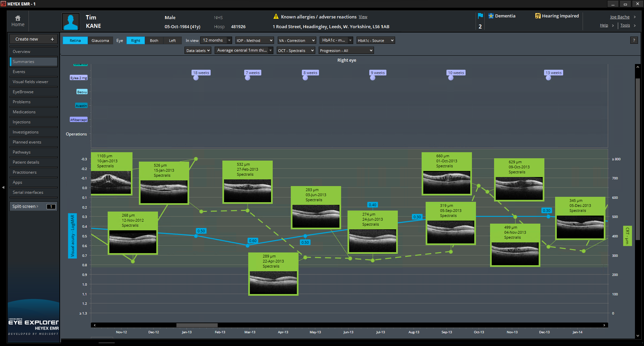Click the plus icon on Create new

[x=52, y=39]
